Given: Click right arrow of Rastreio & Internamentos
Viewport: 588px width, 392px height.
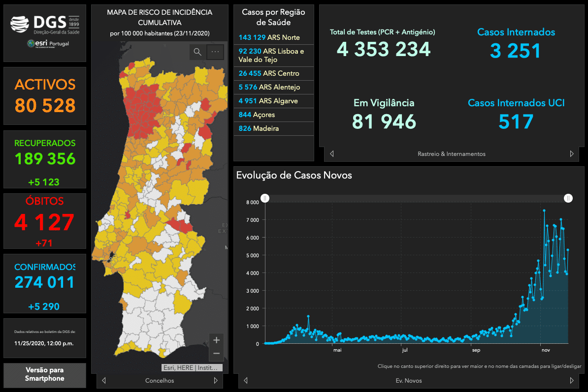Looking at the screenshot, I should tap(572, 154).
